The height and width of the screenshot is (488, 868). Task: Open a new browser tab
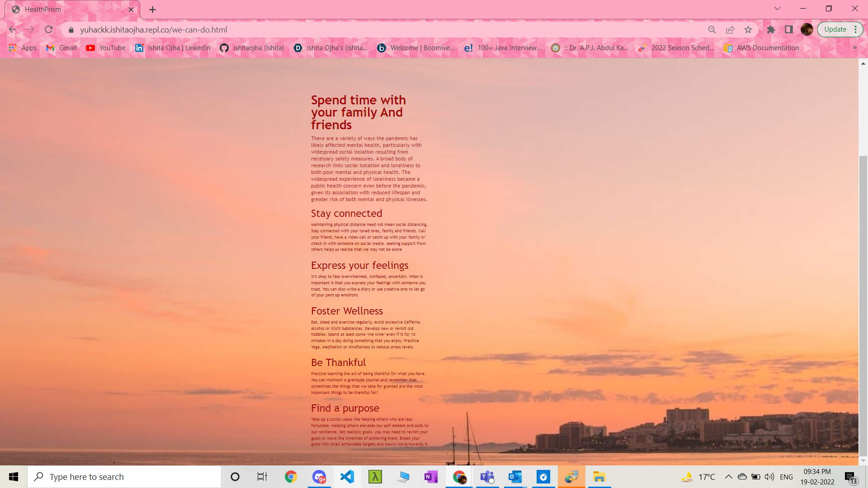click(x=153, y=9)
